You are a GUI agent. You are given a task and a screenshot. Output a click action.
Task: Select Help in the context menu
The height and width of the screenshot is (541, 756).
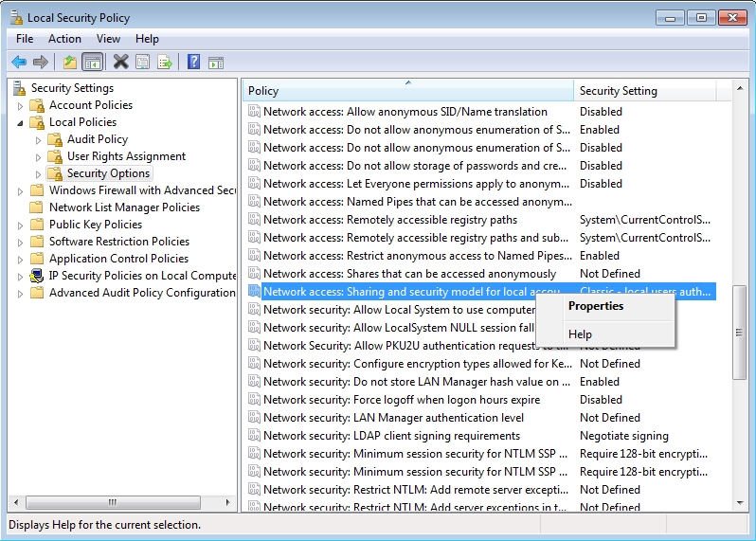[x=580, y=334]
